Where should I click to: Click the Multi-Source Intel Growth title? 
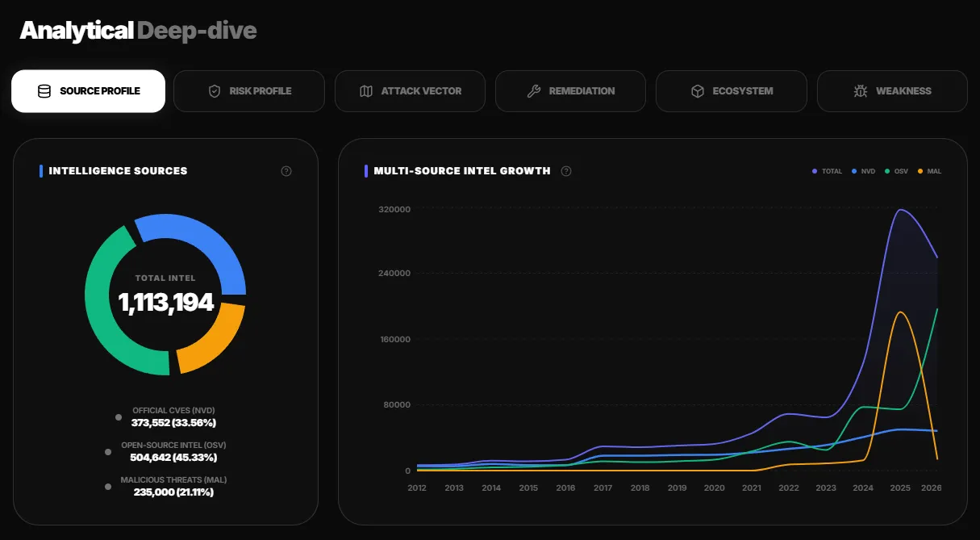(462, 171)
